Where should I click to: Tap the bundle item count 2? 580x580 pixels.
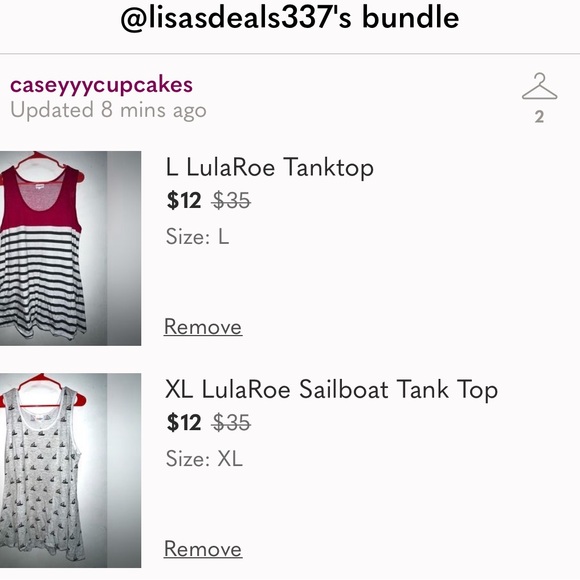point(539,117)
